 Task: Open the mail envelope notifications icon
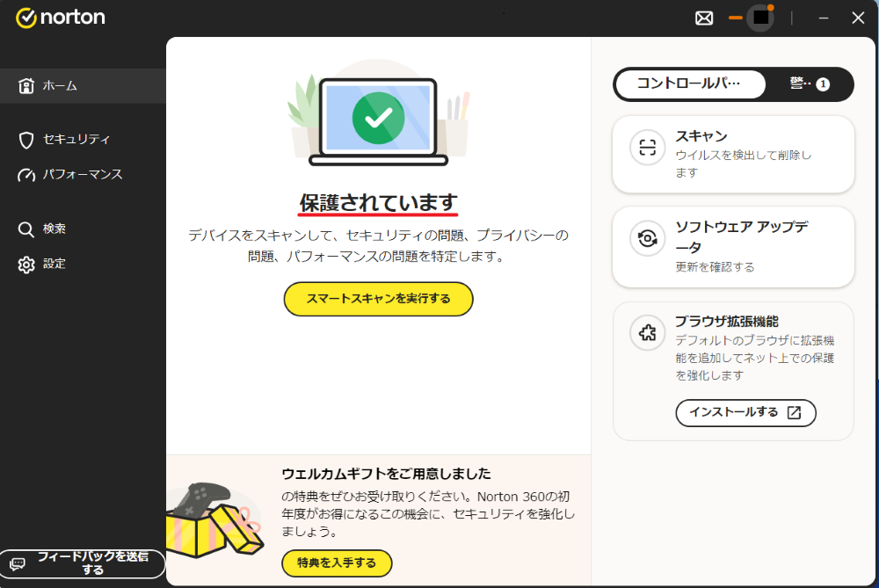[704, 18]
